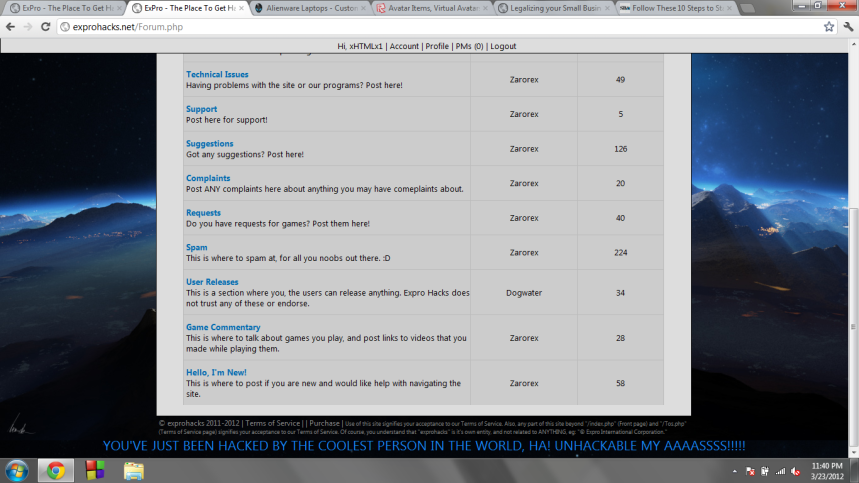
Task: Open the Complaints forum
Action: (x=208, y=178)
